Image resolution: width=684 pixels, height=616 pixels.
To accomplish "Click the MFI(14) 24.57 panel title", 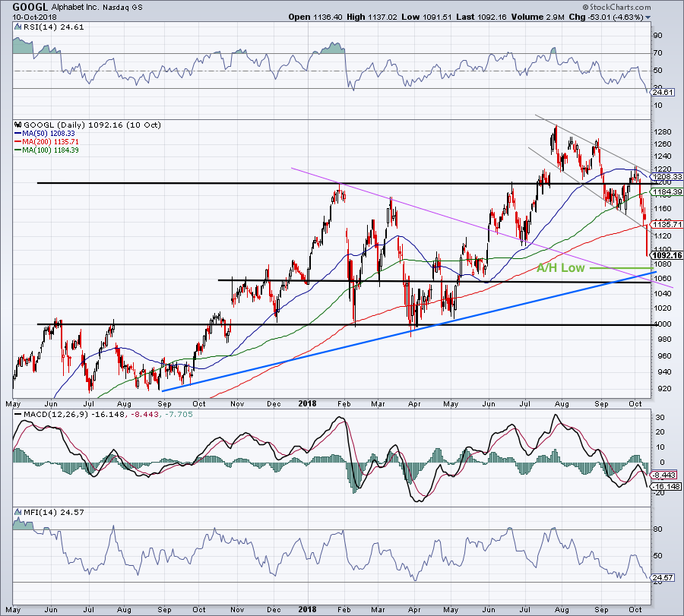I will [53, 512].
